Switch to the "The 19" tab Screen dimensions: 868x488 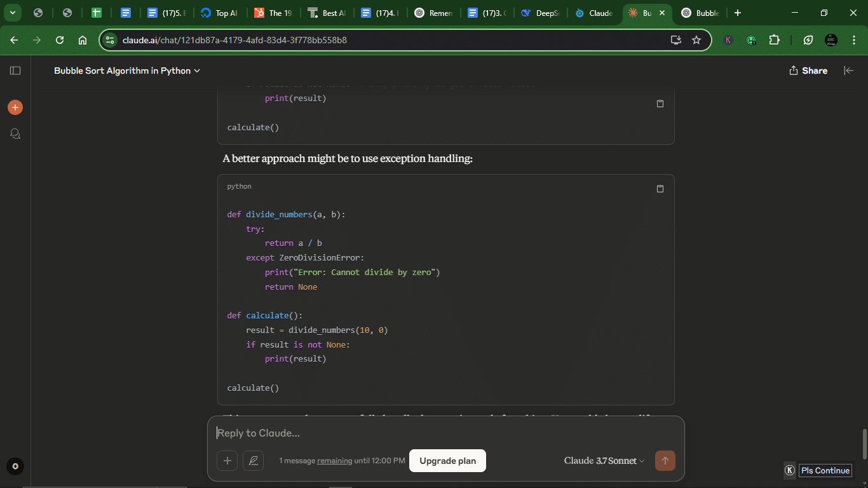pyautogui.click(x=273, y=13)
